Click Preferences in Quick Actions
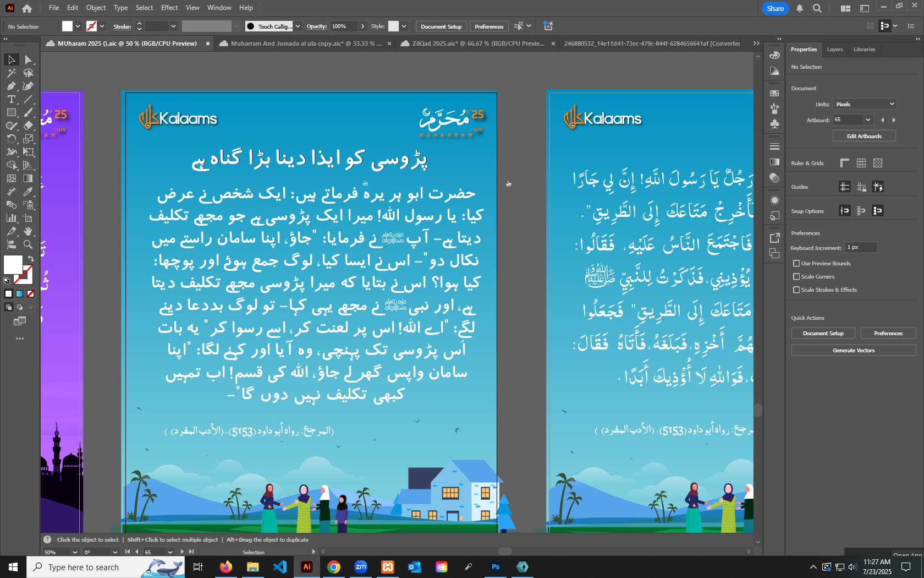924x578 pixels. (x=888, y=334)
